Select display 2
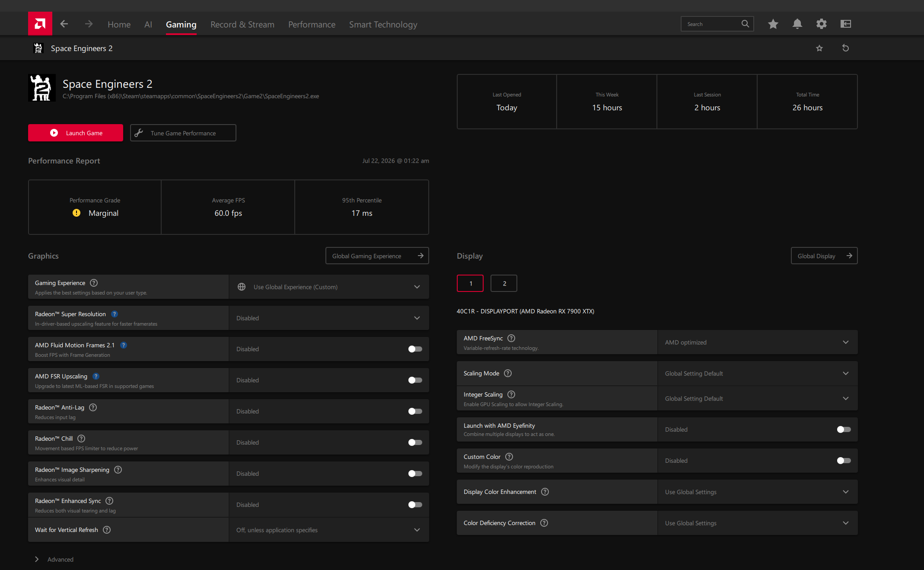This screenshot has width=924, height=570. click(x=504, y=283)
